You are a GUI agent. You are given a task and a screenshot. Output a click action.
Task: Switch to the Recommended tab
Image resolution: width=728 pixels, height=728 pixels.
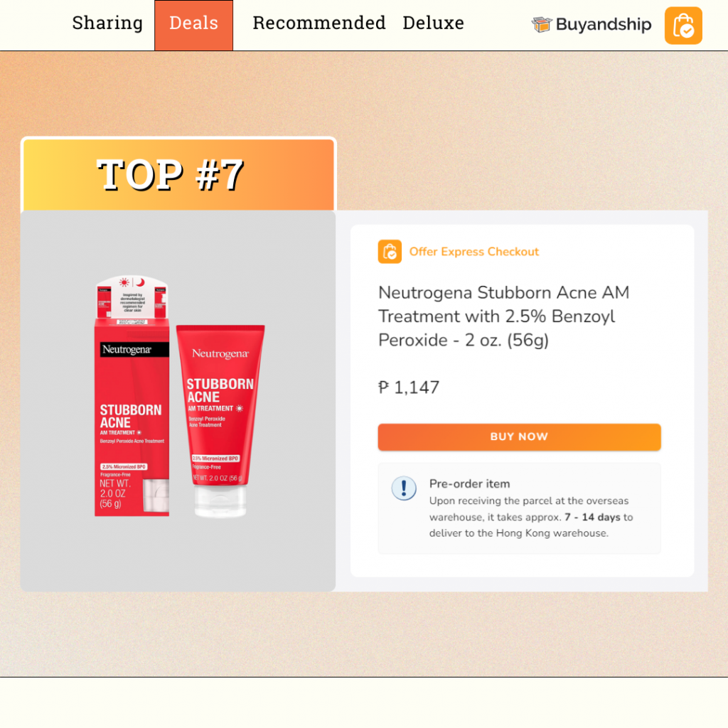click(319, 23)
